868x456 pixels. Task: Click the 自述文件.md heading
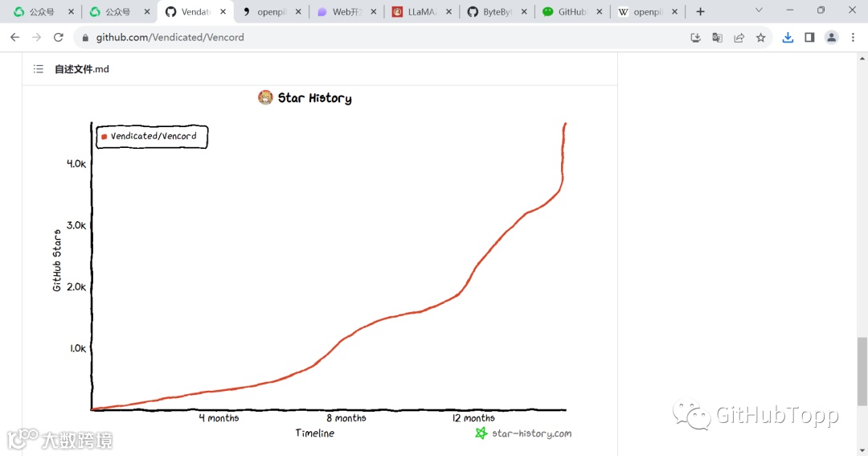[x=81, y=69]
